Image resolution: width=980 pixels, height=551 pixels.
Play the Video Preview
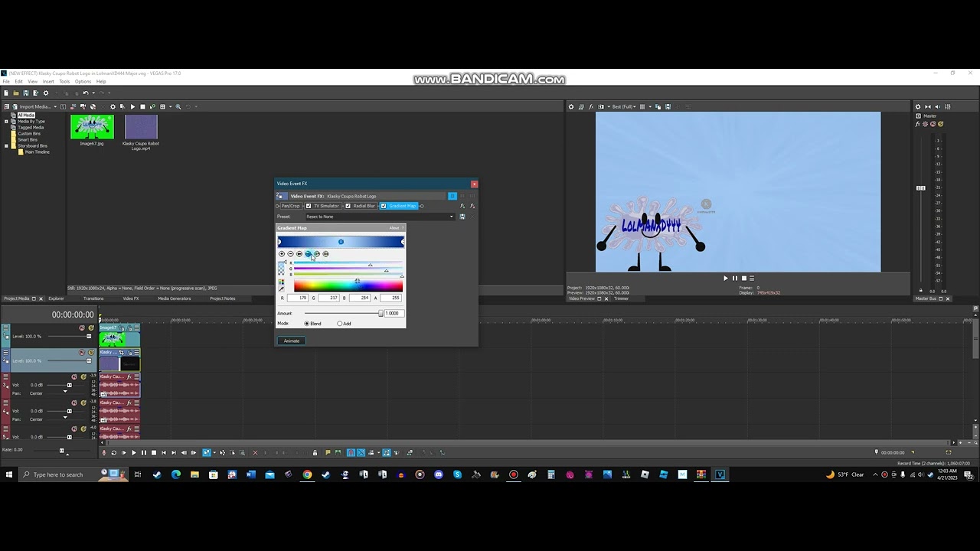point(725,278)
